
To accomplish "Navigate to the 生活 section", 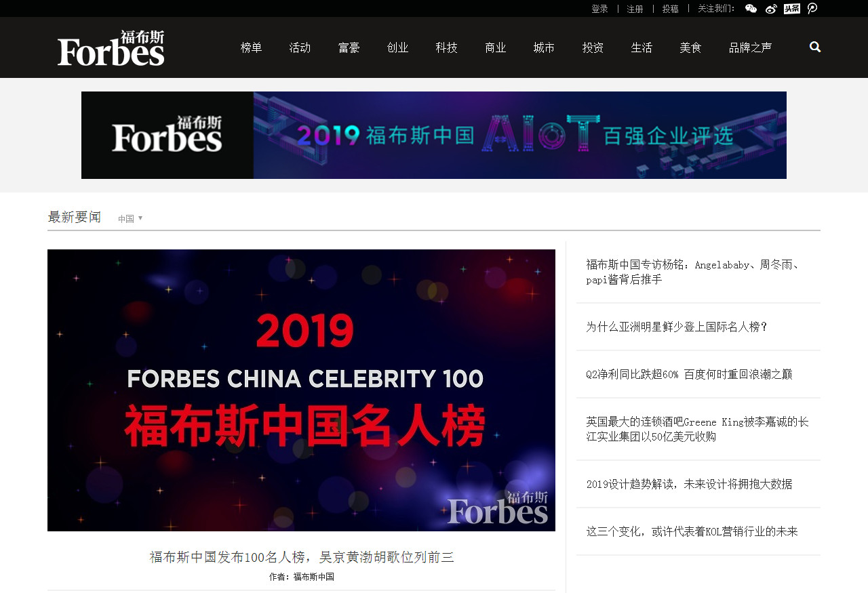I will coord(642,47).
